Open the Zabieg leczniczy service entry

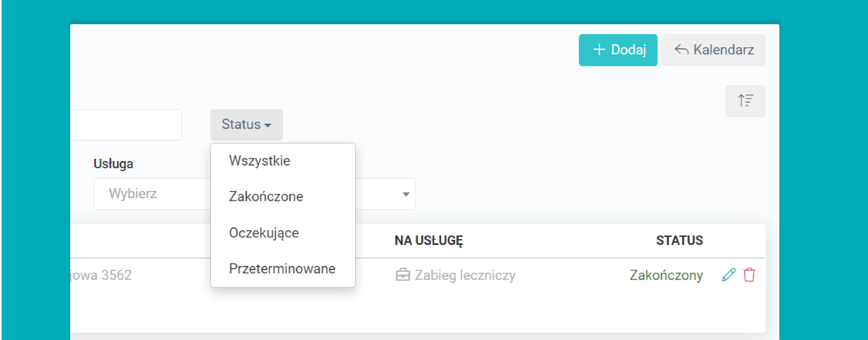(465, 275)
